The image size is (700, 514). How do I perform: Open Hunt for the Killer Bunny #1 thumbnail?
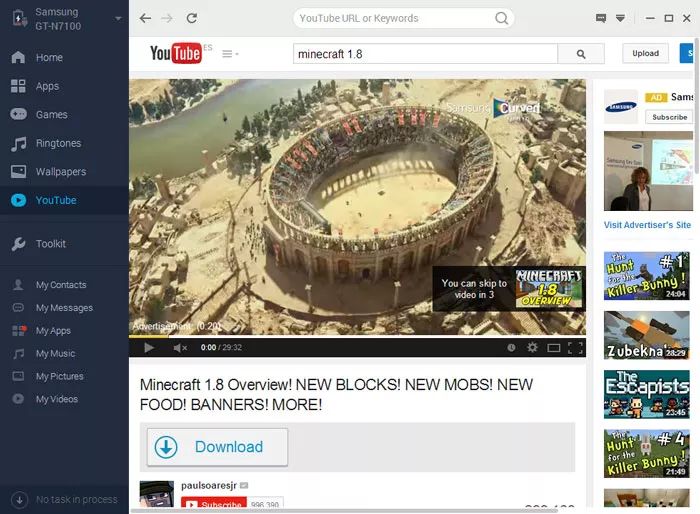click(646, 276)
